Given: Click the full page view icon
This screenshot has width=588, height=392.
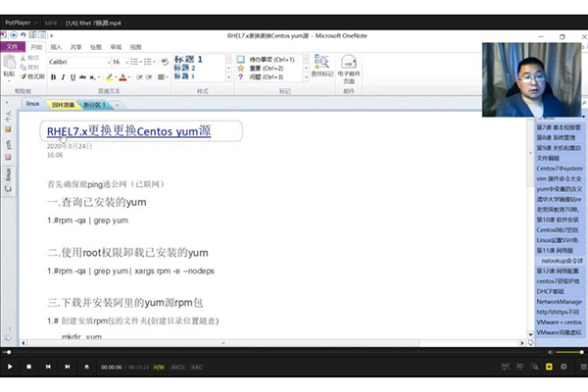Looking at the screenshot, I should 42,35.
